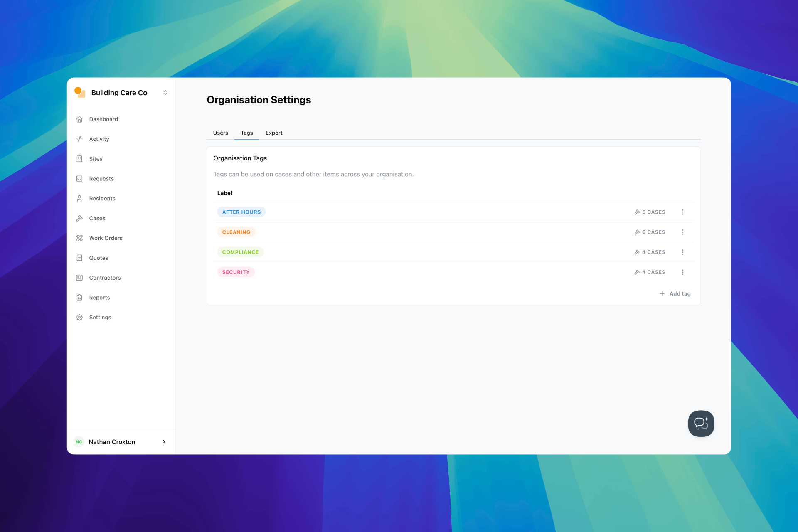798x532 pixels.
Task: Click the green Compliance tag label
Action: 240,252
